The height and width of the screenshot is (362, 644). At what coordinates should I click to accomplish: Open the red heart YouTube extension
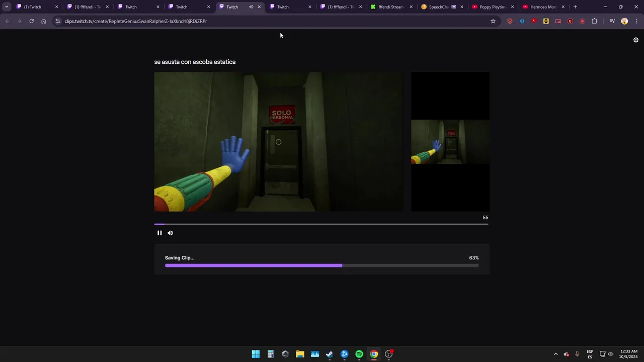534,21
